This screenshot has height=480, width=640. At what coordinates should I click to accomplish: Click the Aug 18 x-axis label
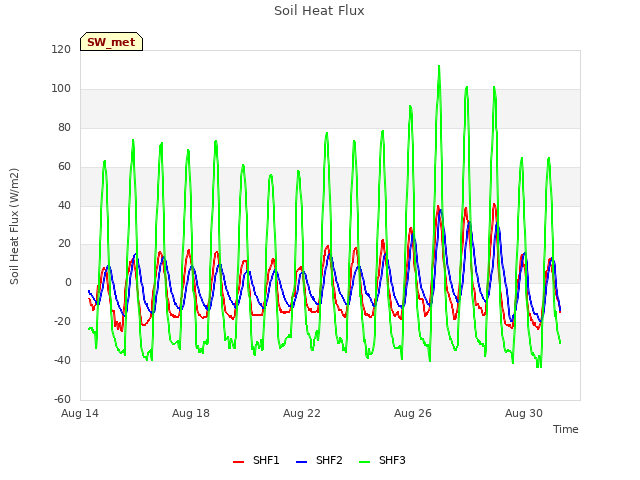[191, 413]
